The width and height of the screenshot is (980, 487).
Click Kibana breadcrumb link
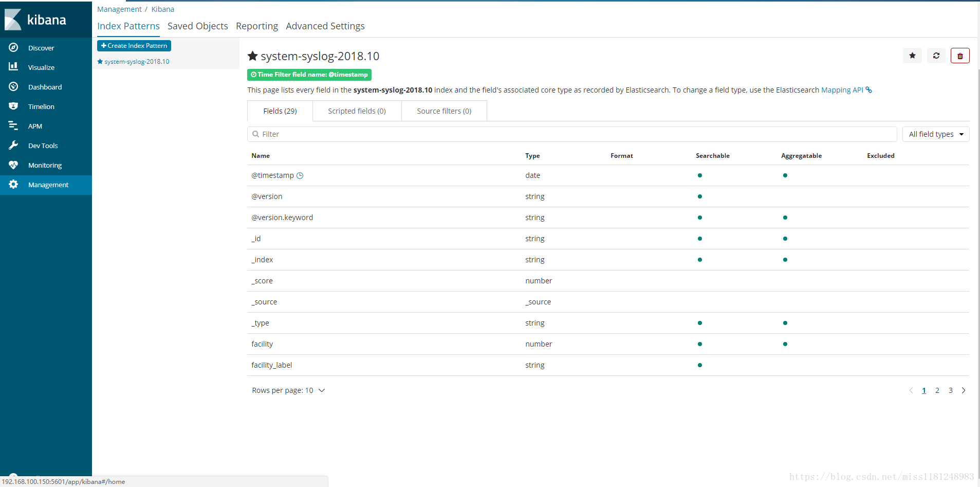163,9
